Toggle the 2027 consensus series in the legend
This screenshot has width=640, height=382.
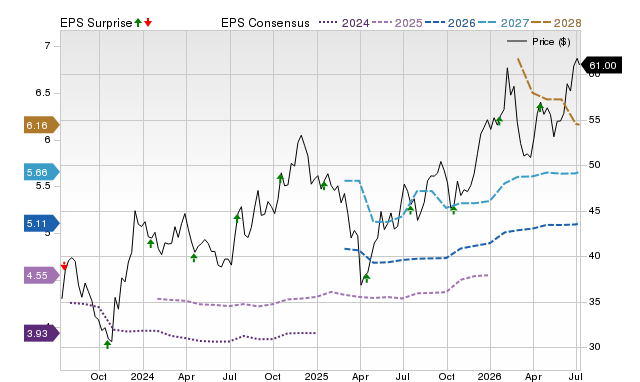point(503,23)
